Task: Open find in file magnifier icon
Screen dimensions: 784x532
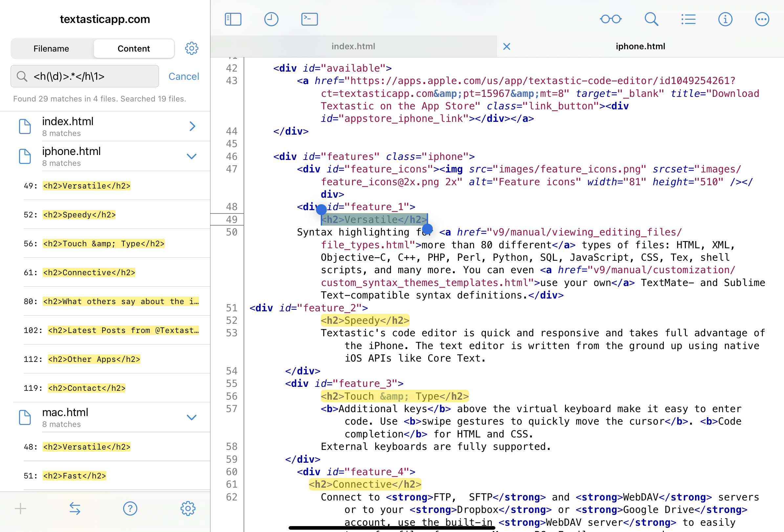Action: click(651, 19)
